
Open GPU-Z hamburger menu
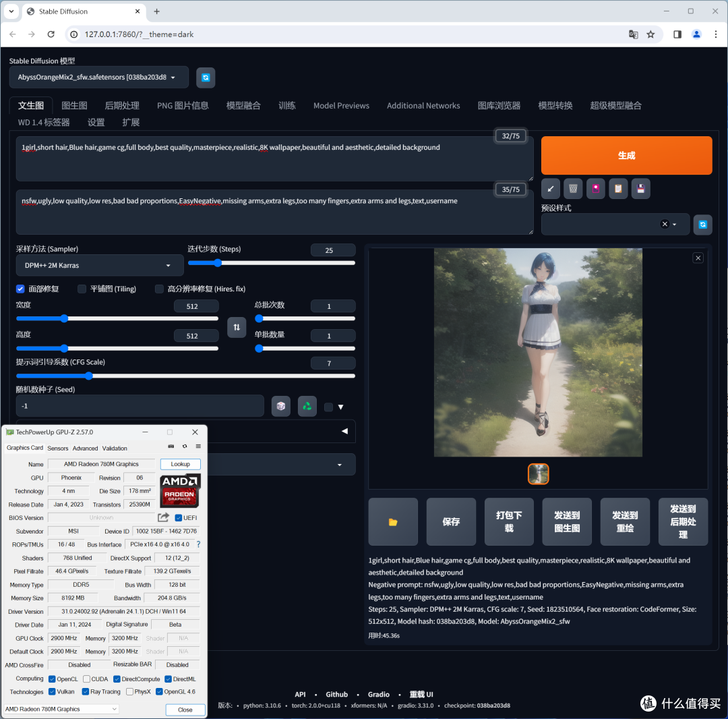(x=198, y=447)
